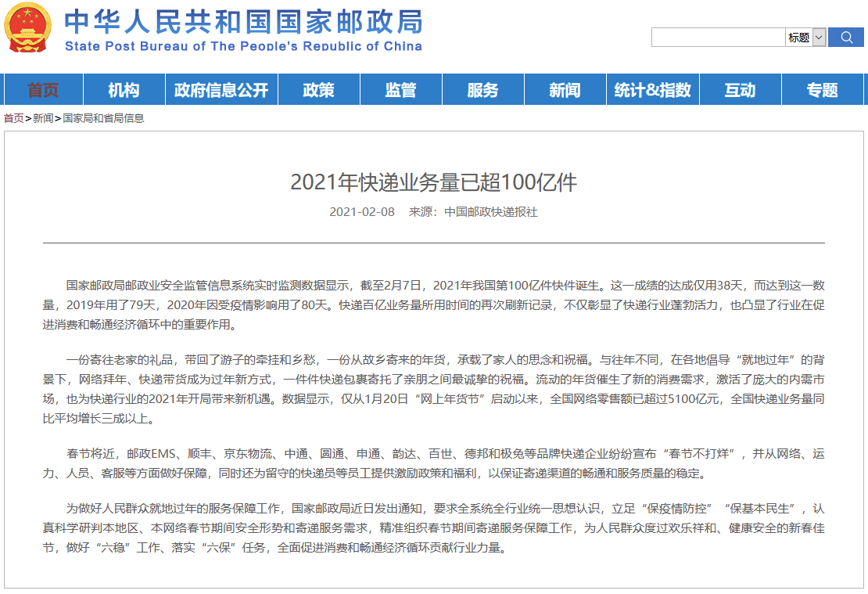Switch to the 新闻 navigation tab
Screen dimensions: 868x594
pos(565,89)
